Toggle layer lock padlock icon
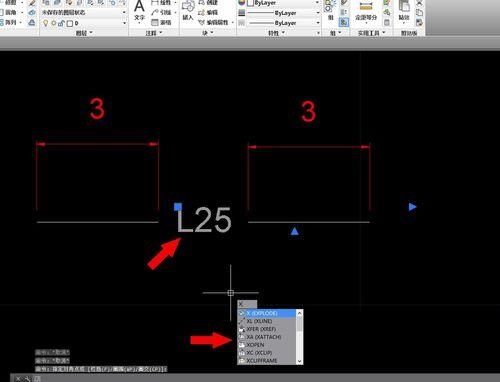 pos(61,23)
